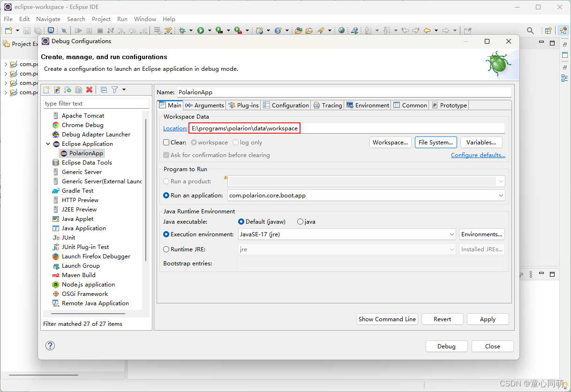Click the Back navigation arrow in toolbar

tap(427, 30)
